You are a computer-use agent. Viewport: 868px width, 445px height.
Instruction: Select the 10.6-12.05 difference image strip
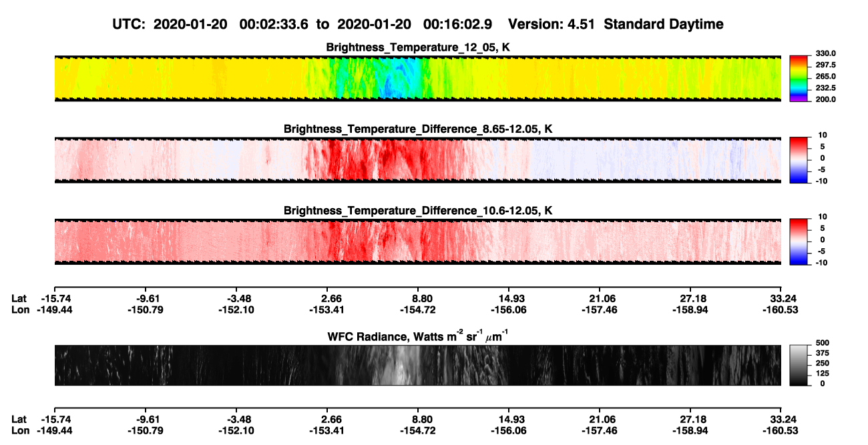point(417,242)
